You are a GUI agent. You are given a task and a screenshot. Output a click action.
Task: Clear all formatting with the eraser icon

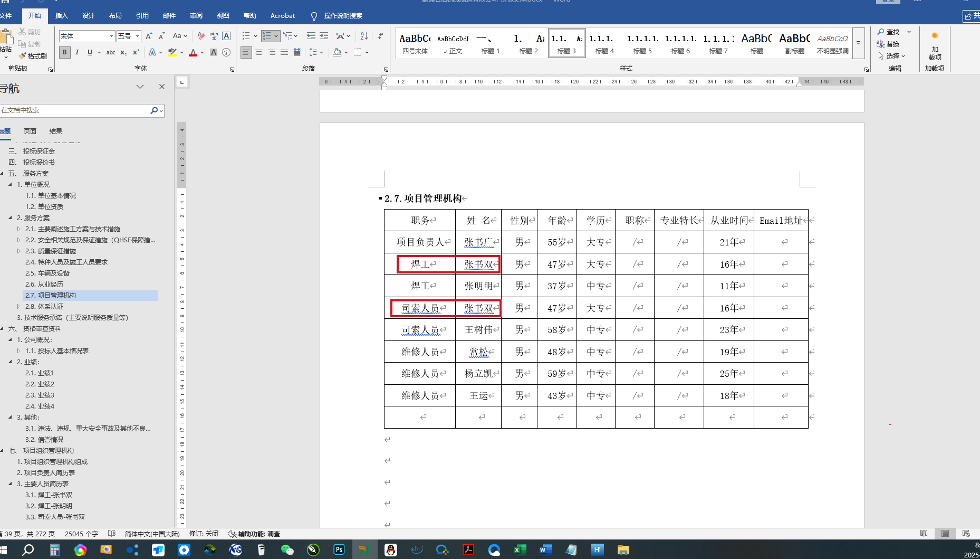tap(201, 36)
